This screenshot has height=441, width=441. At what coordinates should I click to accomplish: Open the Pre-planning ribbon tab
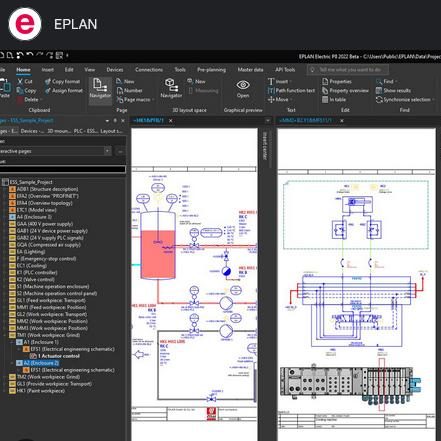click(212, 70)
